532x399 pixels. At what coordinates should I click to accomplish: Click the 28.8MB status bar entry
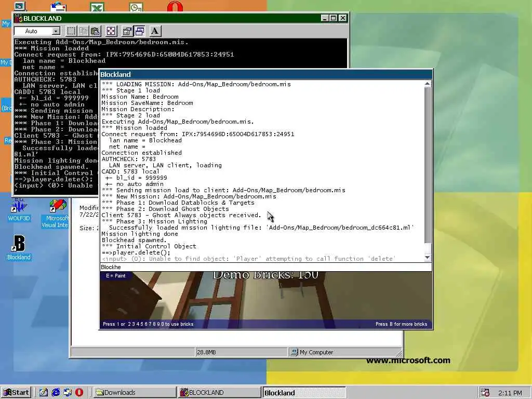[206, 352]
